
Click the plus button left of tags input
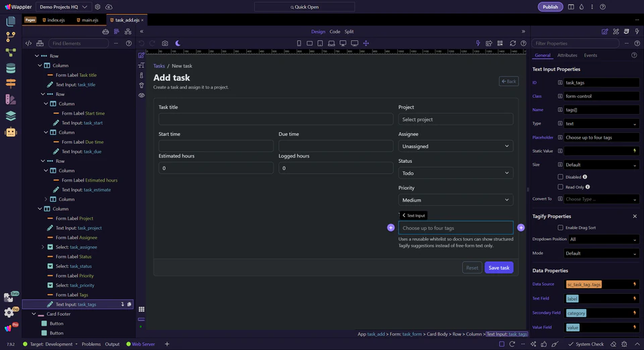[390, 228]
